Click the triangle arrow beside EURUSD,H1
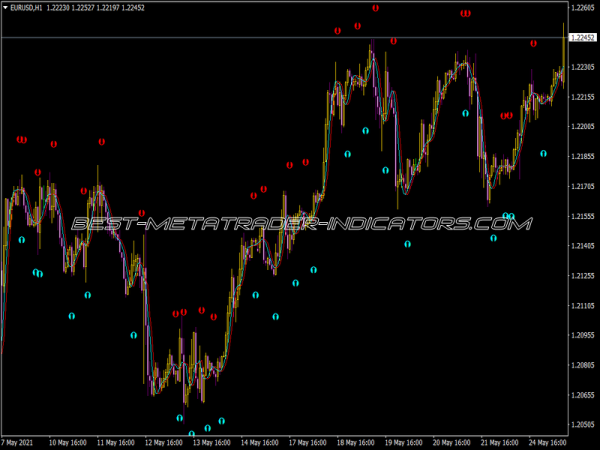600x450 pixels. pos(5,7)
